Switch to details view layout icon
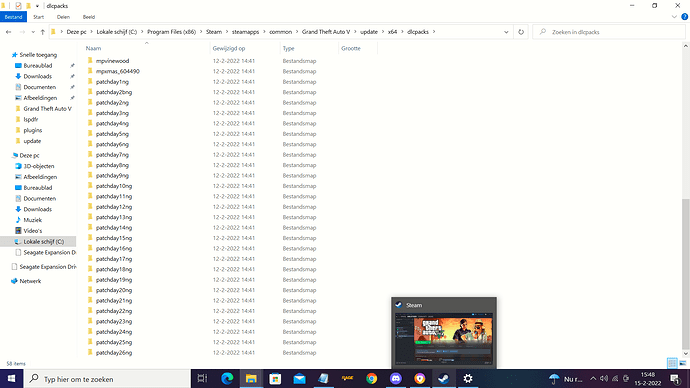Viewport: 690px width, 388px height. click(x=672, y=363)
